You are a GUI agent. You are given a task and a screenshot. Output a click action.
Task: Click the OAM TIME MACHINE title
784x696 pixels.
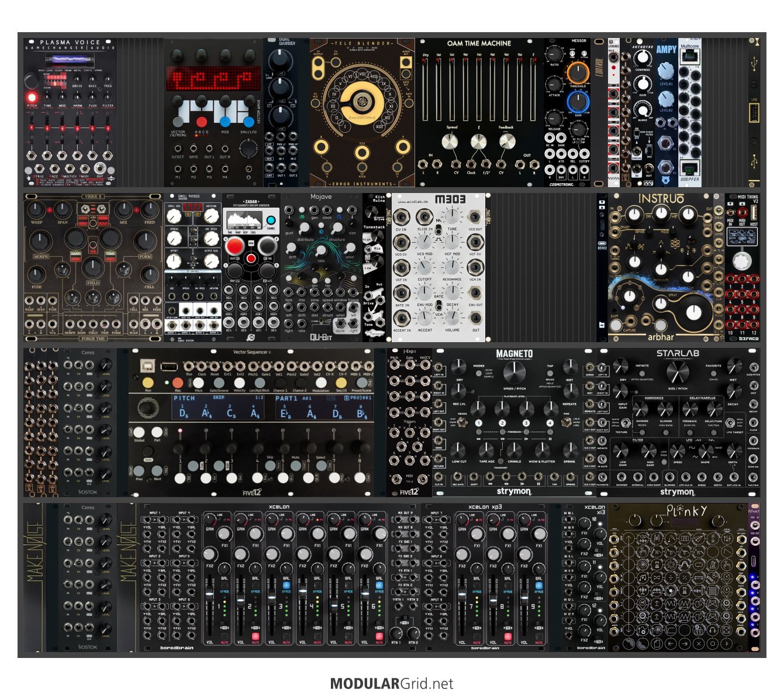[x=479, y=43]
